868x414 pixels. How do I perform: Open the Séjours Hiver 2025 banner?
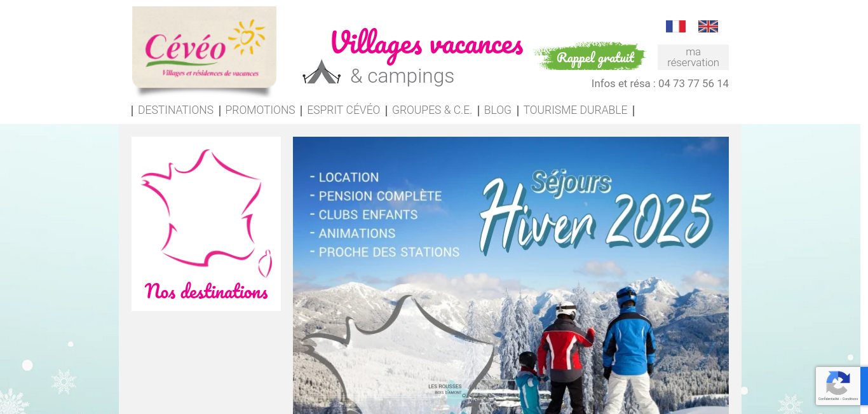click(x=511, y=275)
